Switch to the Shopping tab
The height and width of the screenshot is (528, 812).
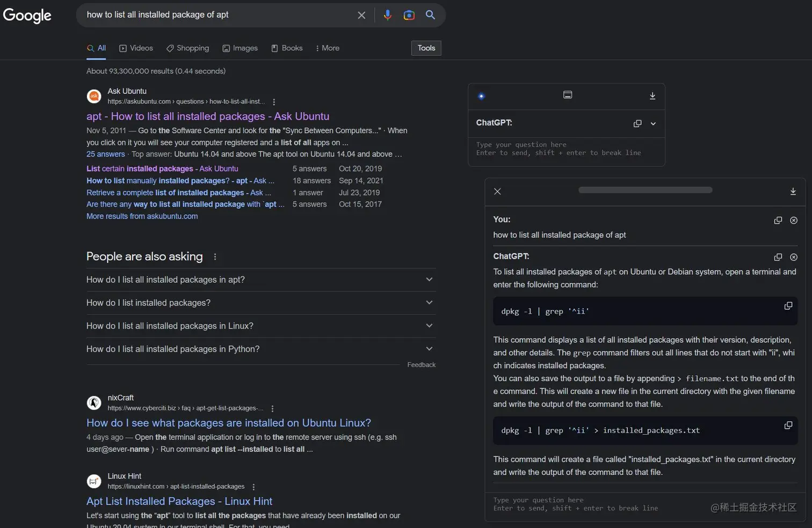[187, 48]
